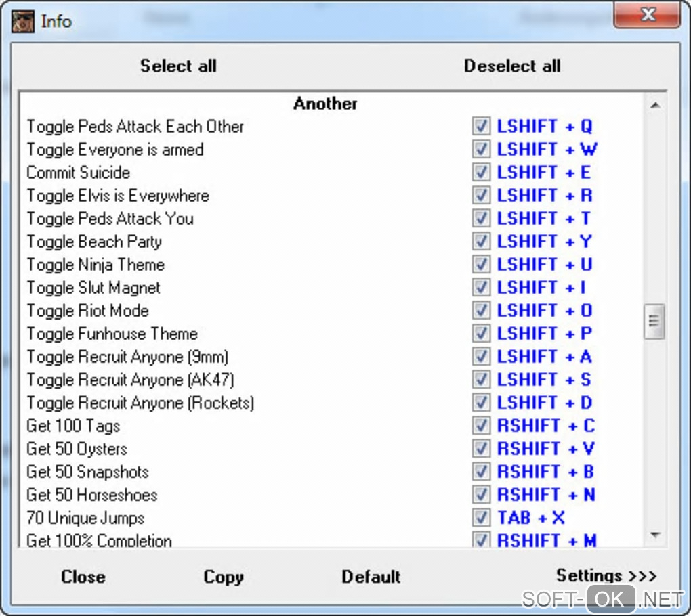691x616 pixels.
Task: Click the vertical scrollbar thumb
Action: [654, 321]
